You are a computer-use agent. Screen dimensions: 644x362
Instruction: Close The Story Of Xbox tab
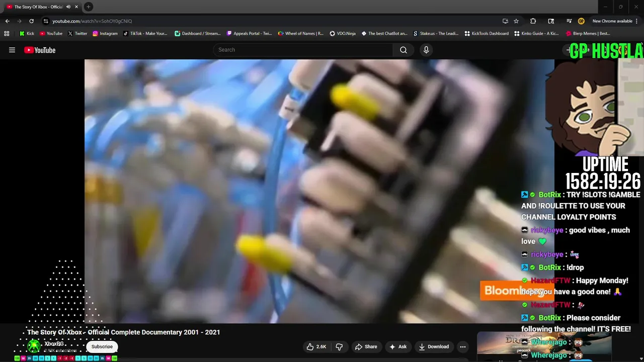(76, 7)
